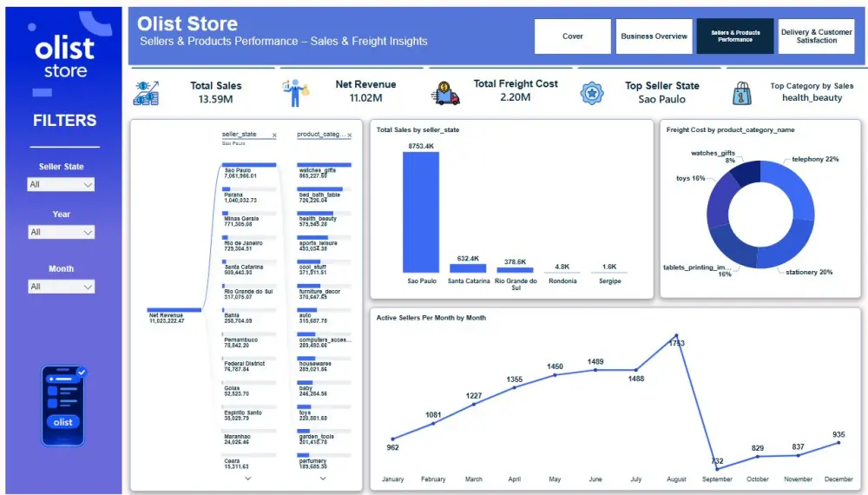Select the Goias tree node
Image resolution: width=868 pixels, height=495 pixels.
[249, 389]
